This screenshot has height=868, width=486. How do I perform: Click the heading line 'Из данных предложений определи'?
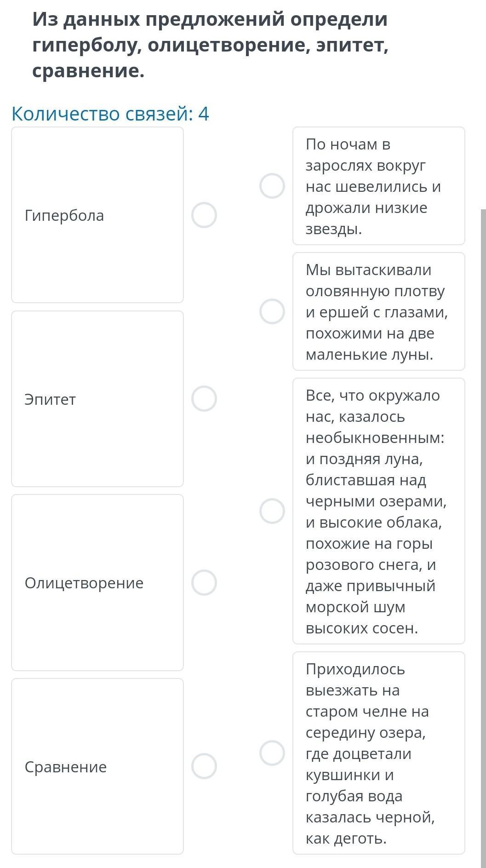pos(210,20)
